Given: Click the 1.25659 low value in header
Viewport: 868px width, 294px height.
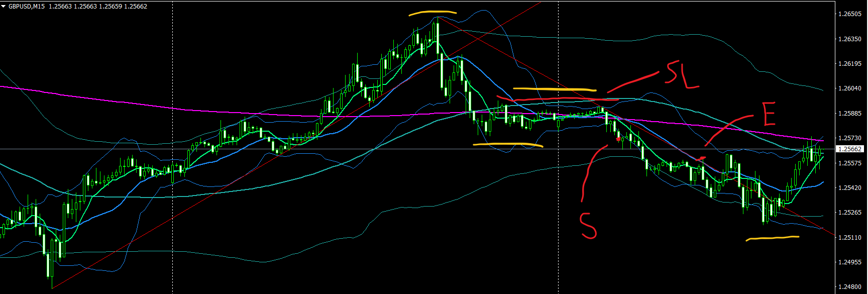Looking at the screenshot, I should (111, 7).
